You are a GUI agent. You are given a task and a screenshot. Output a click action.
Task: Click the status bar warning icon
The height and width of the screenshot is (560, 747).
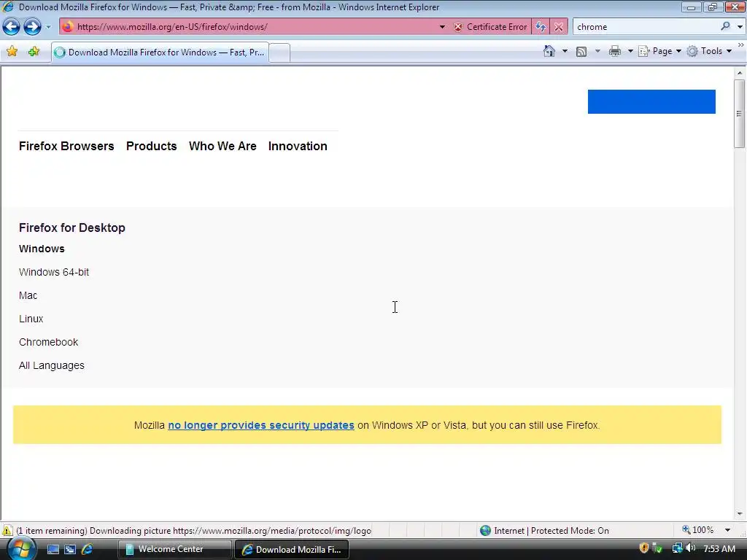click(7, 531)
